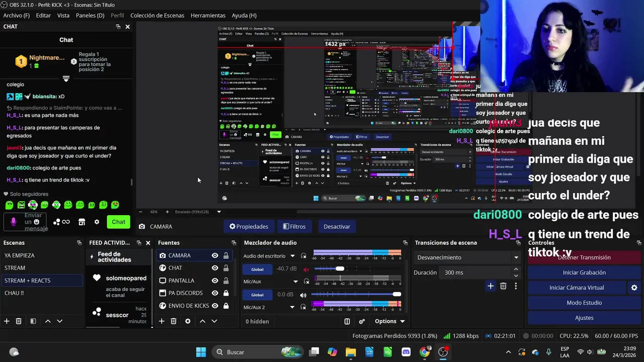Click Detener Transmisión button
Screen dimensions: 644x362
pos(584,257)
